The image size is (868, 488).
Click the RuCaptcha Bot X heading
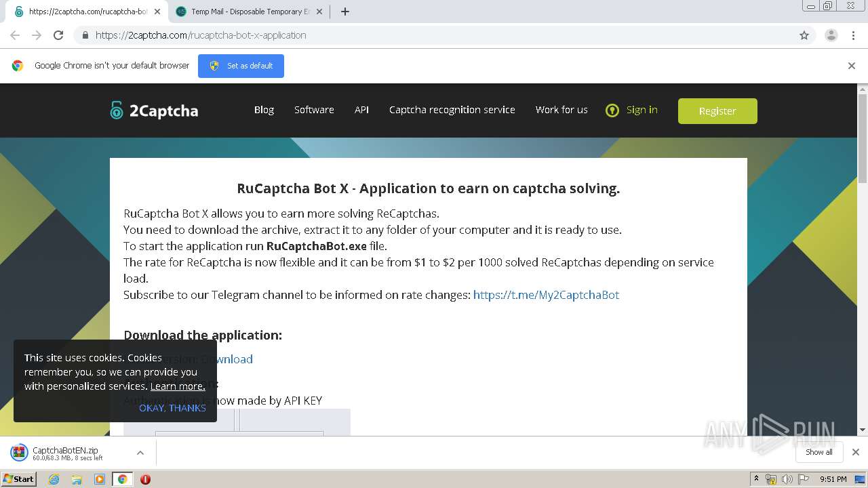tap(428, 188)
